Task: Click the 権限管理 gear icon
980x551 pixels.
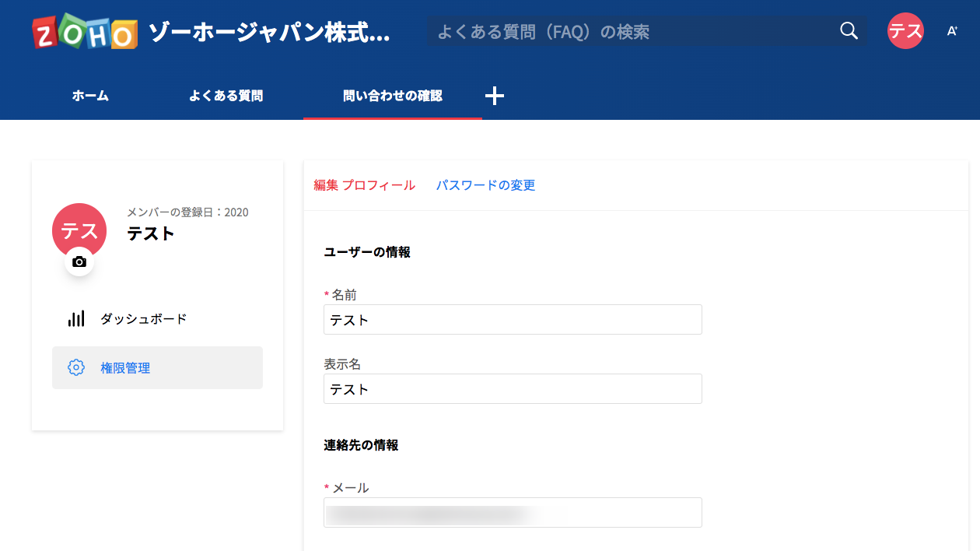Action: click(76, 367)
